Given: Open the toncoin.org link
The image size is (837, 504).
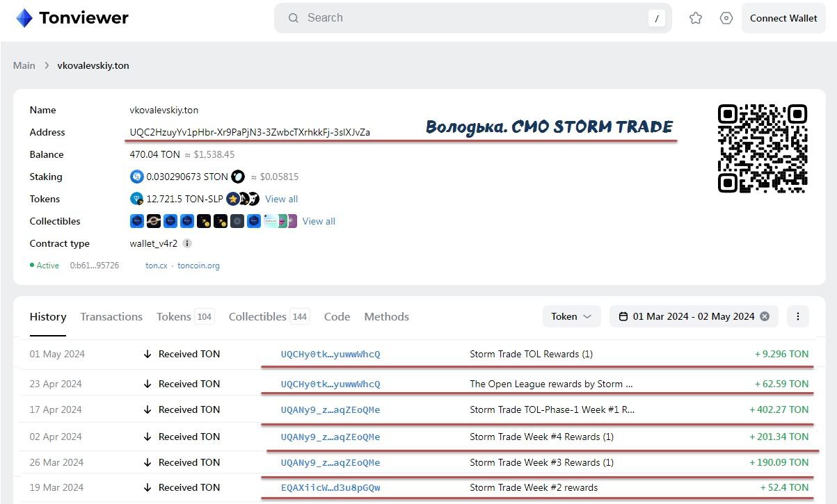Looking at the screenshot, I should (x=198, y=266).
